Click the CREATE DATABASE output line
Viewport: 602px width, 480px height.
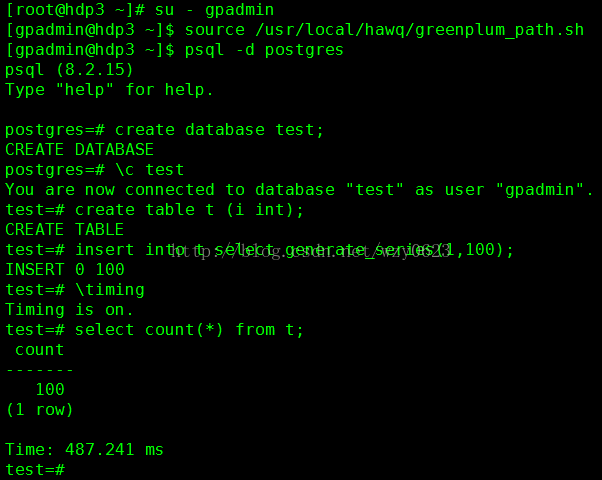[x=79, y=150]
